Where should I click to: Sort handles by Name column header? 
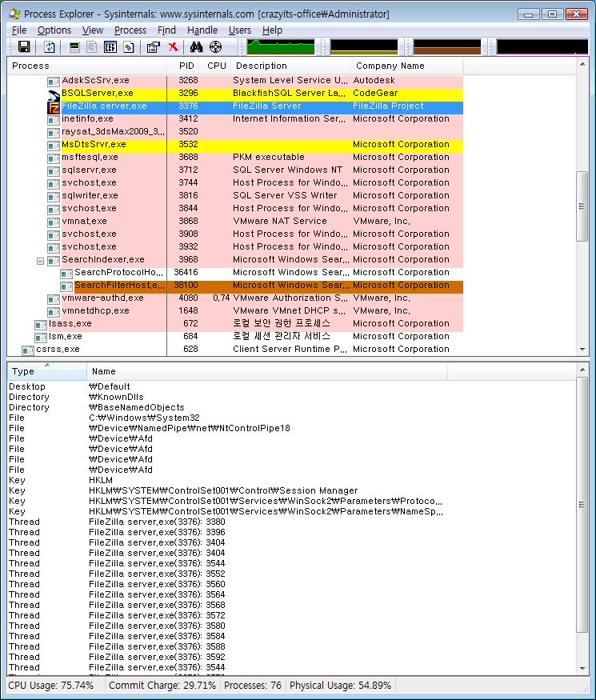pyautogui.click(x=267, y=371)
